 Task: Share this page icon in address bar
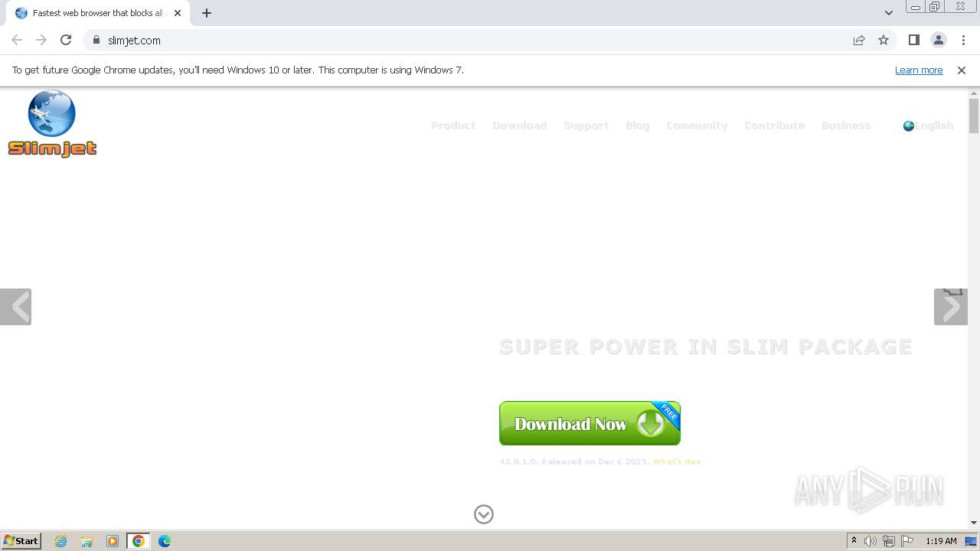[x=859, y=40]
